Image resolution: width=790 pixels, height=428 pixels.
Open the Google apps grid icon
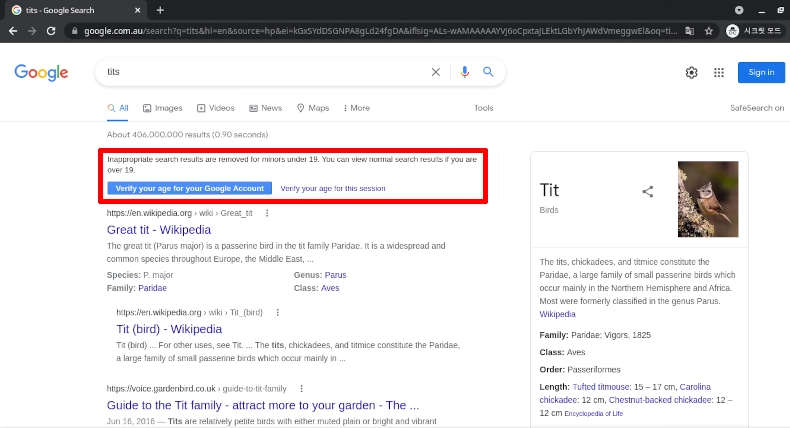[x=718, y=73]
